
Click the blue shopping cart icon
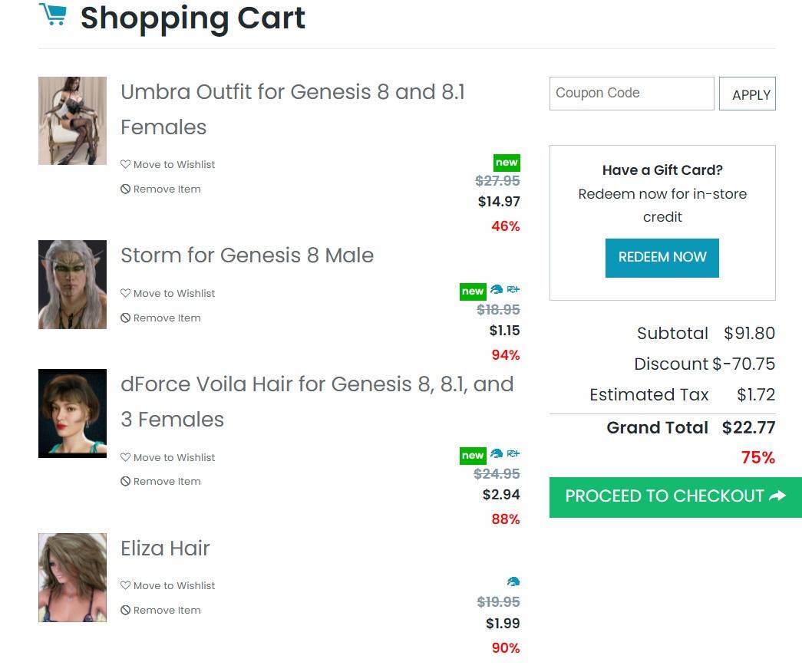click(x=52, y=15)
